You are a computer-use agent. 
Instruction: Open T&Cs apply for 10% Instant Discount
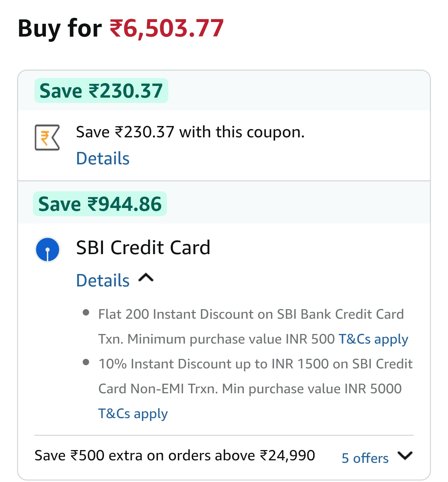(133, 413)
